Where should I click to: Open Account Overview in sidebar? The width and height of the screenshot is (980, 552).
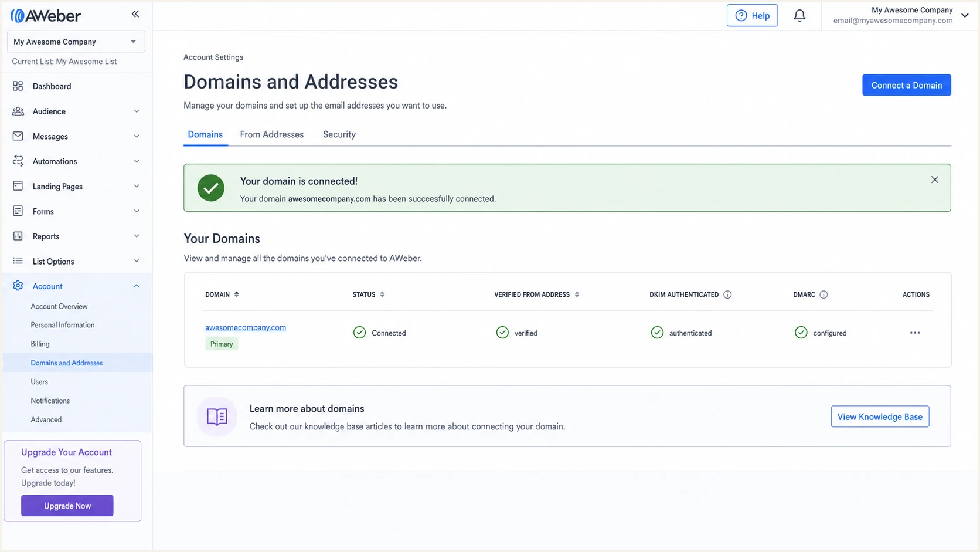[59, 306]
